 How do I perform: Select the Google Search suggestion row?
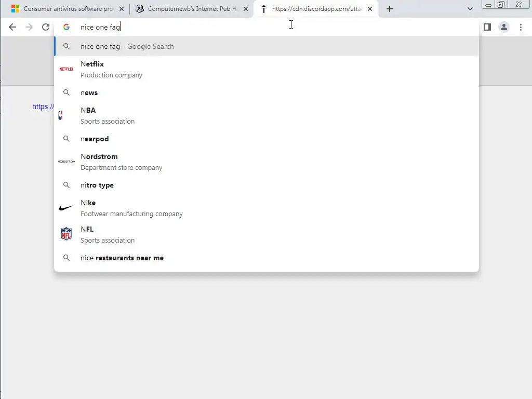tap(267, 46)
